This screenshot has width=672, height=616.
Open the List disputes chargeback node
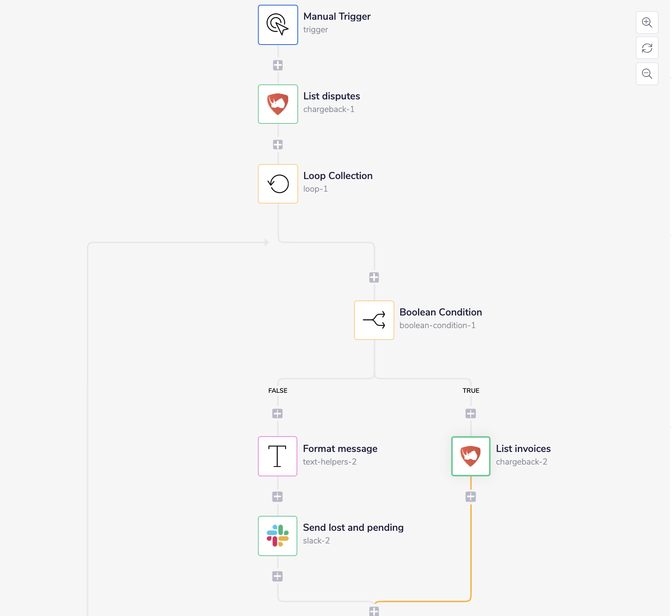tap(278, 104)
